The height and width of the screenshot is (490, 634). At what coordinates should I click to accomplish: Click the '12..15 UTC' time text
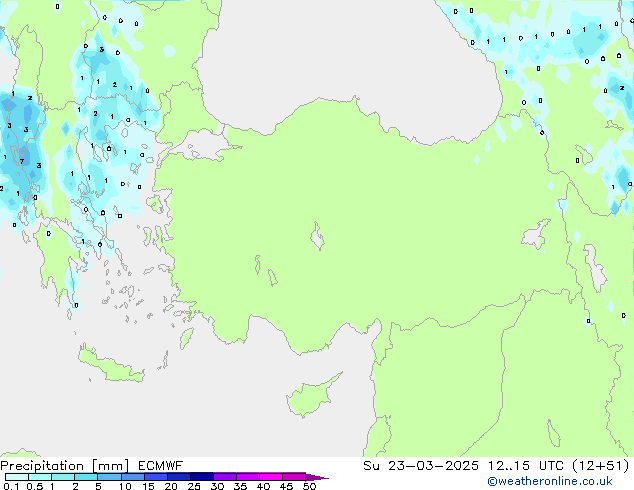526,466
